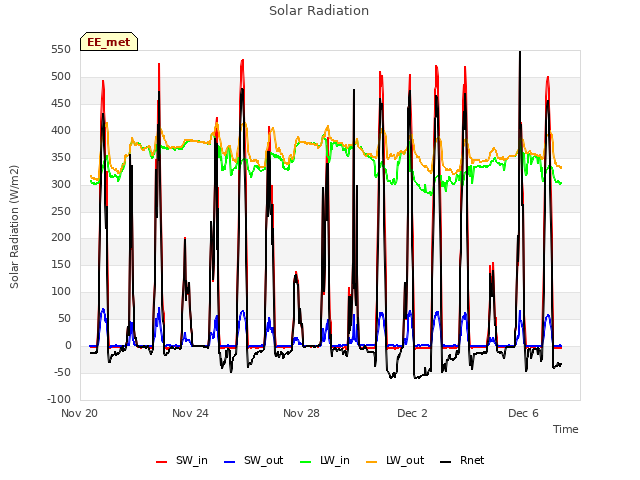
Task: Toggle the Rnet legend entry
Action: click(462, 460)
